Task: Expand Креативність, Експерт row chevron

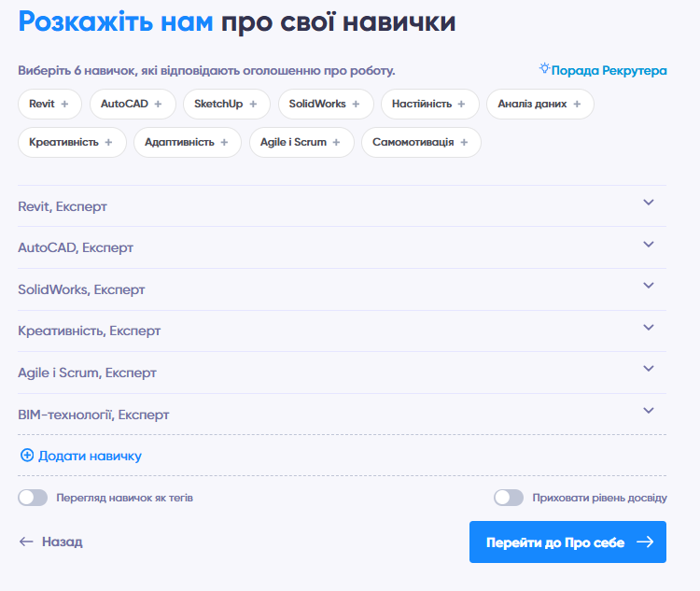Action: click(x=649, y=328)
